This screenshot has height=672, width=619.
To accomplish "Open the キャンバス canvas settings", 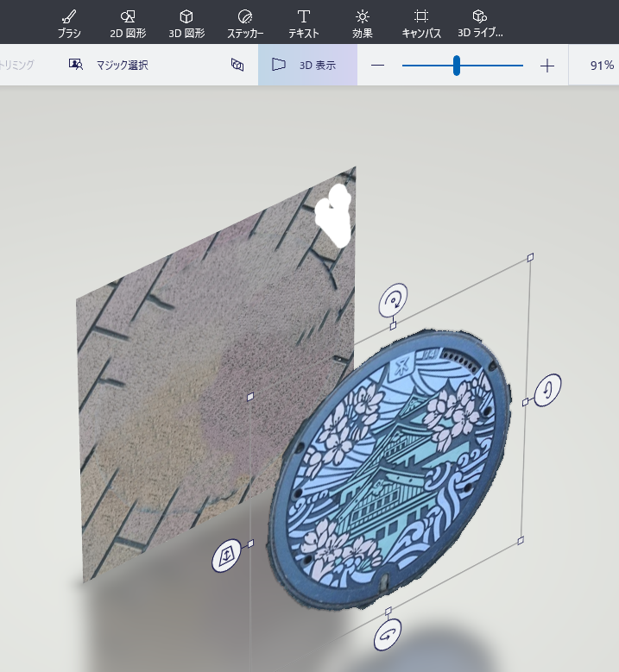I will tap(421, 24).
